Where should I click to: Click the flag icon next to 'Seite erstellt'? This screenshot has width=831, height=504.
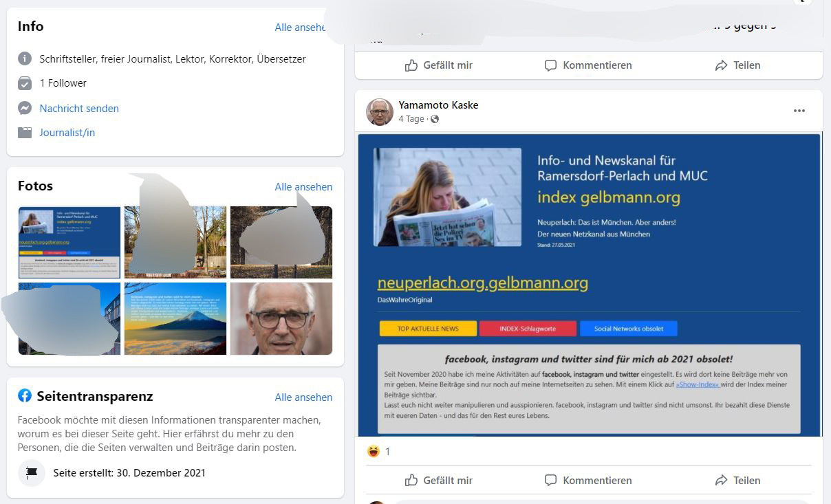[31, 473]
